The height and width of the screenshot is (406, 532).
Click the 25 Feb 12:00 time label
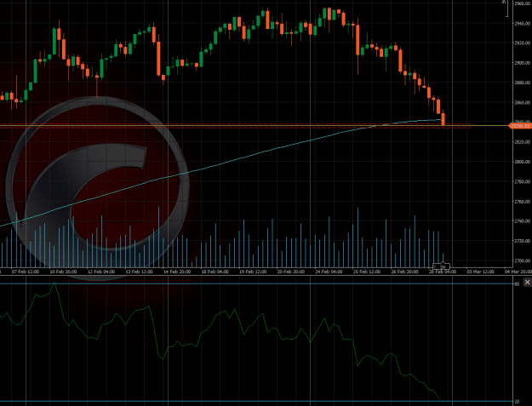(x=366, y=272)
